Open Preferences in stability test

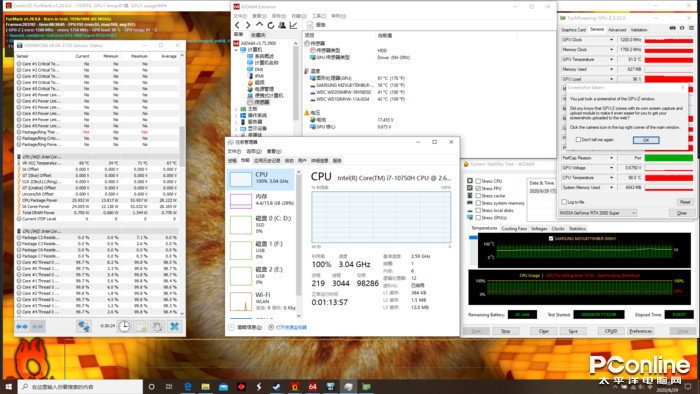pos(640,331)
